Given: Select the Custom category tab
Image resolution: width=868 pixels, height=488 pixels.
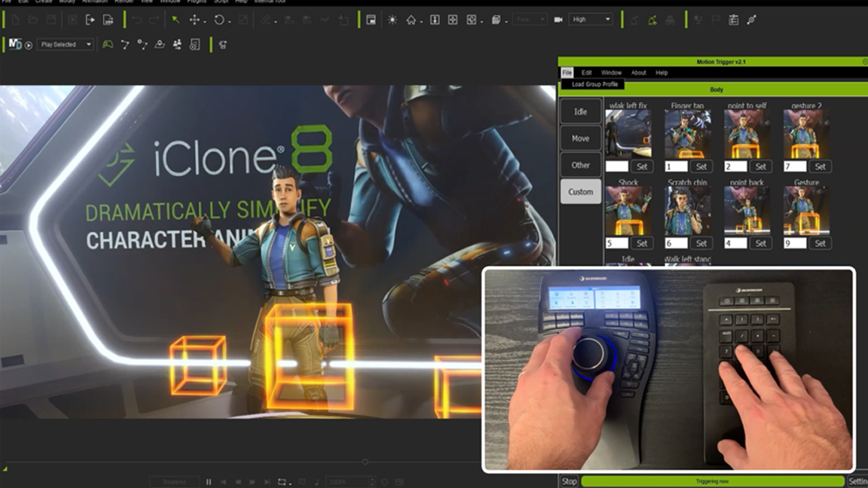Looking at the screenshot, I should pyautogui.click(x=580, y=191).
